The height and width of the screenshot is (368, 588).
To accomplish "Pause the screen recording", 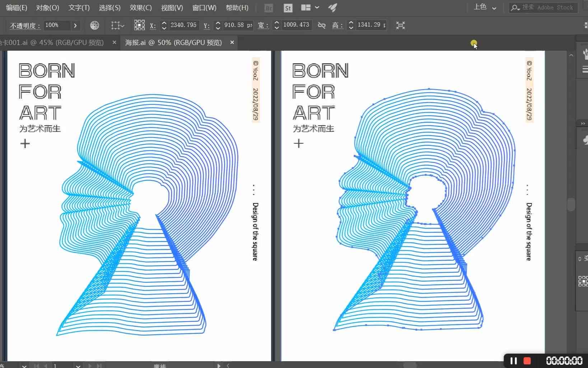I will click(514, 360).
